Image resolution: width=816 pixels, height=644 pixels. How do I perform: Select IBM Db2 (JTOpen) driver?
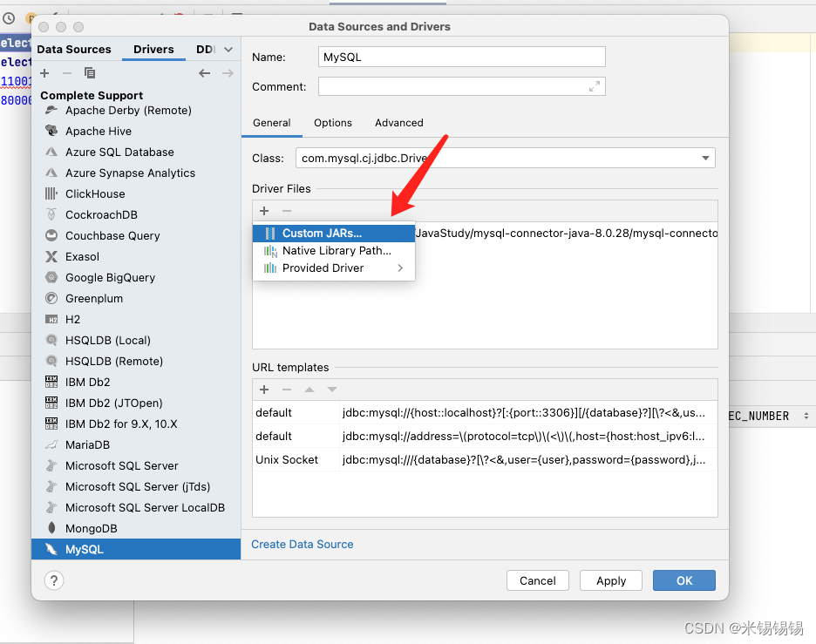tap(136, 403)
